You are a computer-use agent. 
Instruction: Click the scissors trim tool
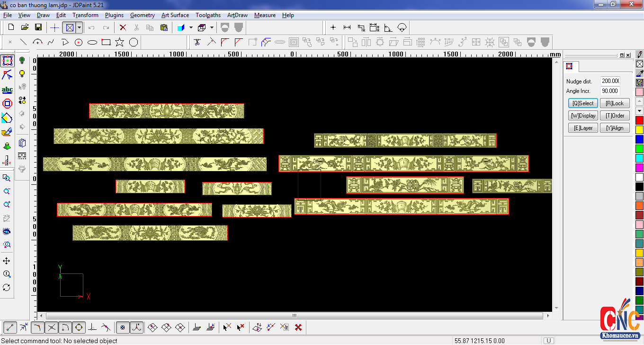click(197, 42)
